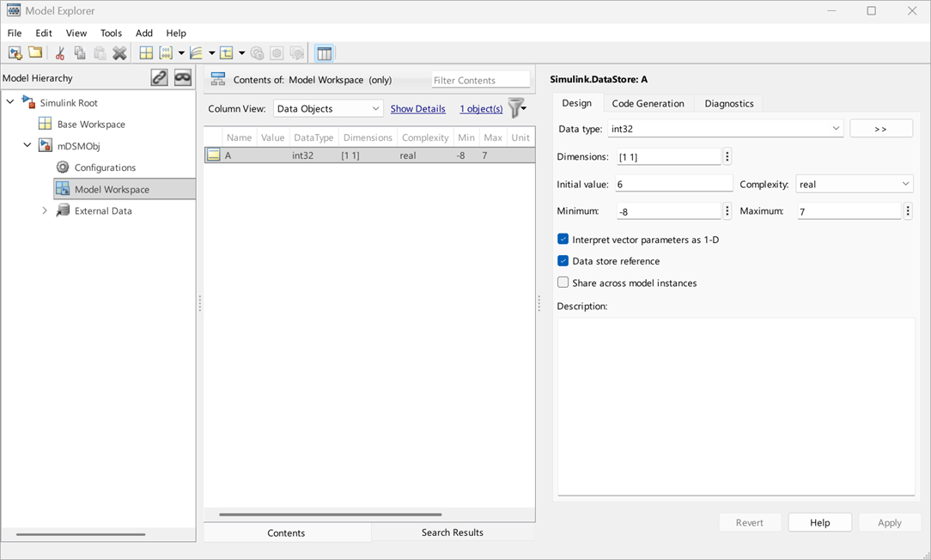Click the Model Hierarchy horizontal scrollbar
This screenshot has height=560, width=931.
pos(81,534)
